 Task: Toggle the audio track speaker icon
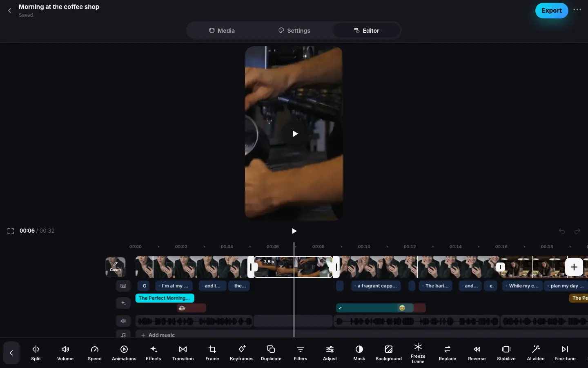click(x=123, y=321)
